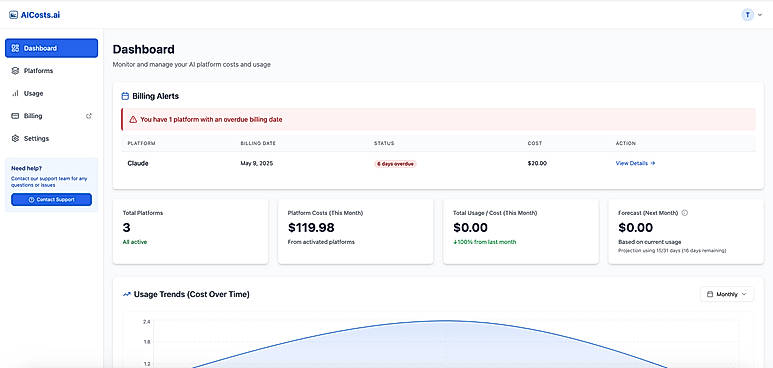Click the Usage Trends chart icon

(127, 294)
